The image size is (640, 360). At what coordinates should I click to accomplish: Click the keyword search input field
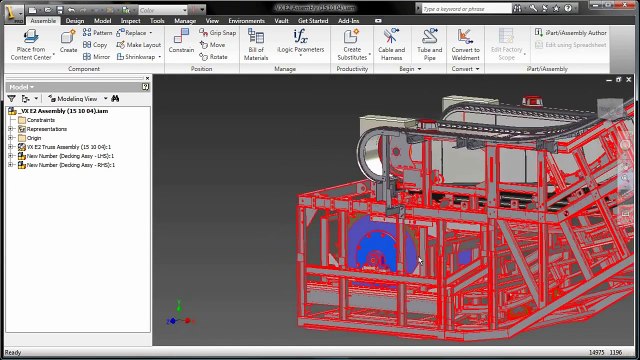click(466, 8)
